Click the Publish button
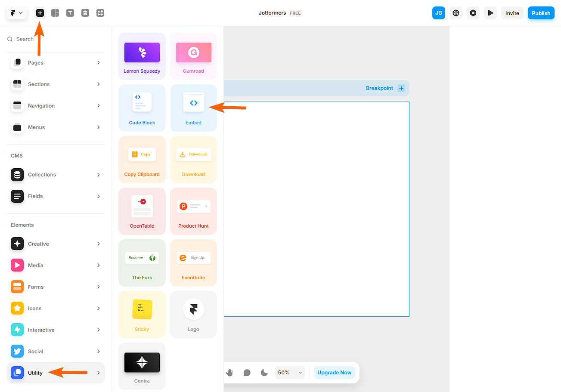The width and height of the screenshot is (561, 392). coord(541,13)
